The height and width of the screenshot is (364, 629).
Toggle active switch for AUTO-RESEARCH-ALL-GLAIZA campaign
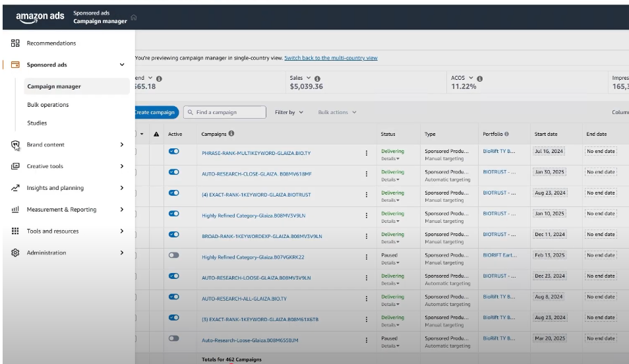tap(173, 297)
